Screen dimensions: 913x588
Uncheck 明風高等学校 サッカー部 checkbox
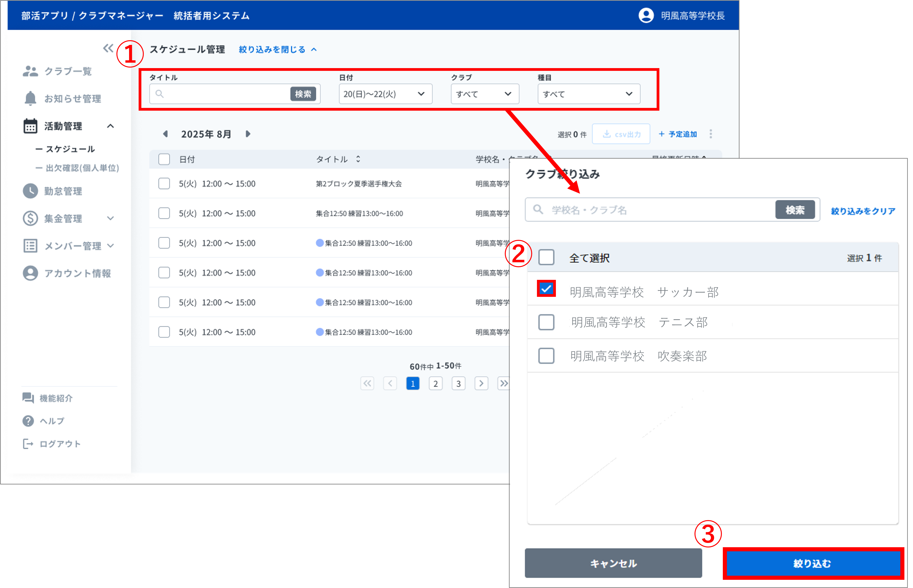[546, 289]
